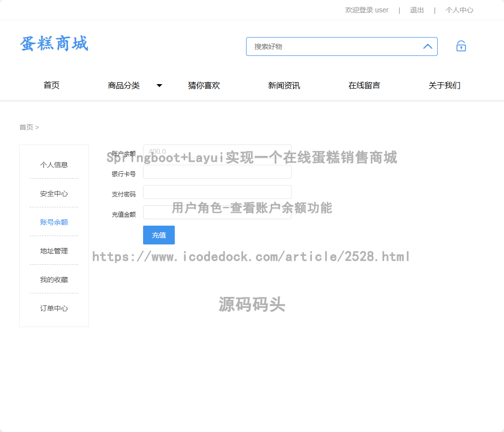Focus the 搜索好物 search field

point(342,47)
